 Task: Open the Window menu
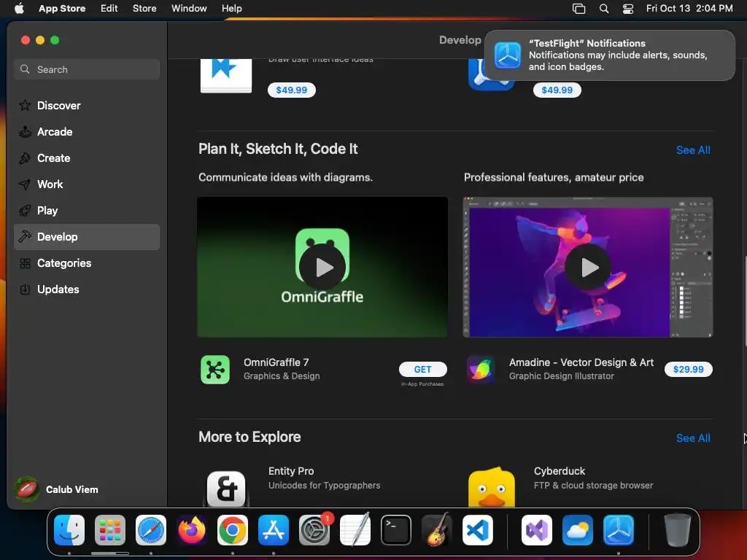click(x=189, y=8)
